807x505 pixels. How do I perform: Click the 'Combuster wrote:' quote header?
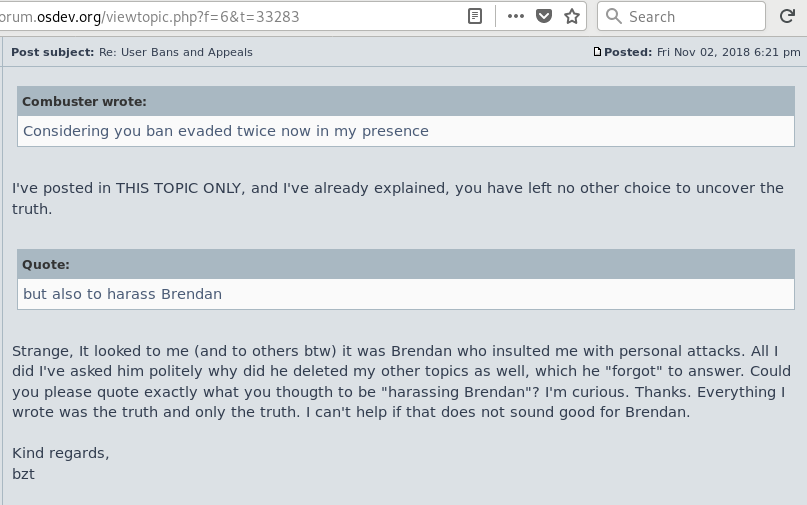pyautogui.click(x=406, y=101)
